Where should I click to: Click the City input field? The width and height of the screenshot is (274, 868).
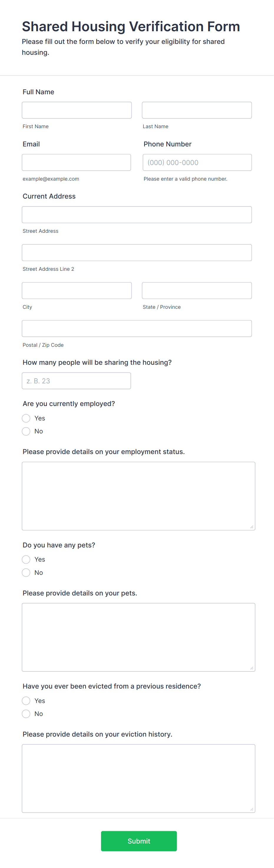(x=77, y=291)
